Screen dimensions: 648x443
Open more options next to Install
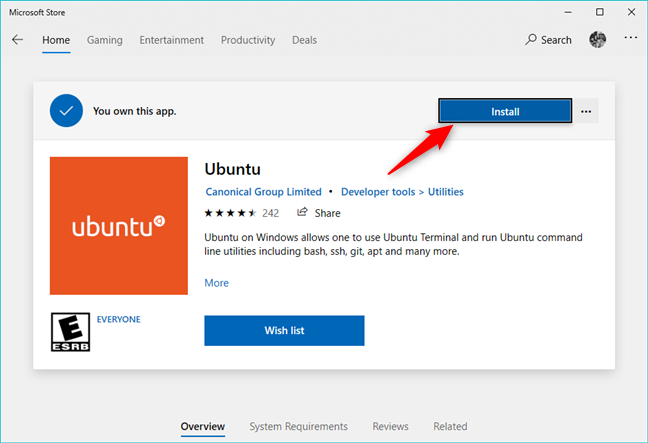586,111
